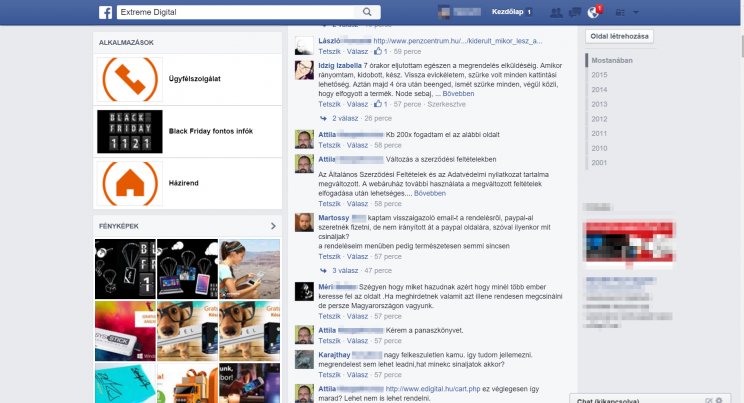Open the Házirend house icon
Viewport: 744px width, 403px height.
(x=130, y=183)
